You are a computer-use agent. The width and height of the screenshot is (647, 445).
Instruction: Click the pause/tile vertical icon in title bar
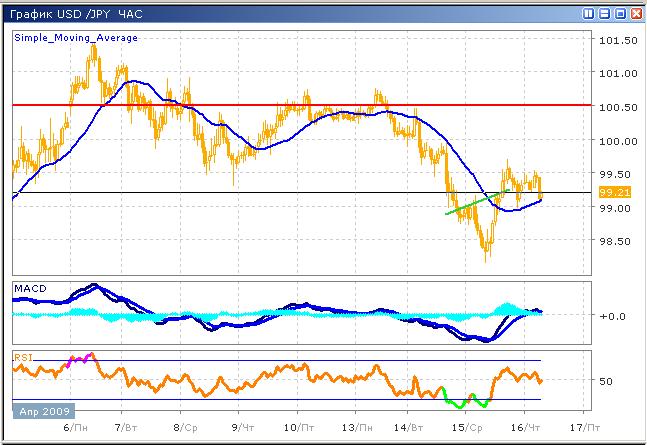click(587, 13)
